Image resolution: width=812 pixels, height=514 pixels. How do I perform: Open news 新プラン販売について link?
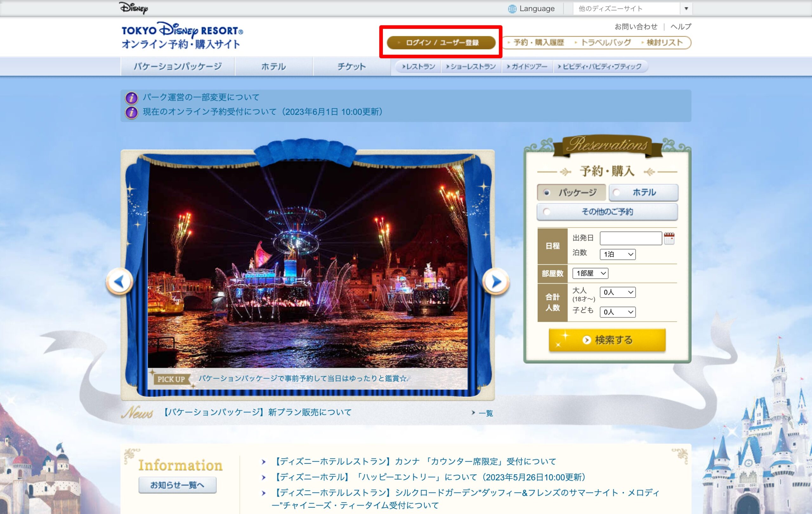tap(257, 412)
